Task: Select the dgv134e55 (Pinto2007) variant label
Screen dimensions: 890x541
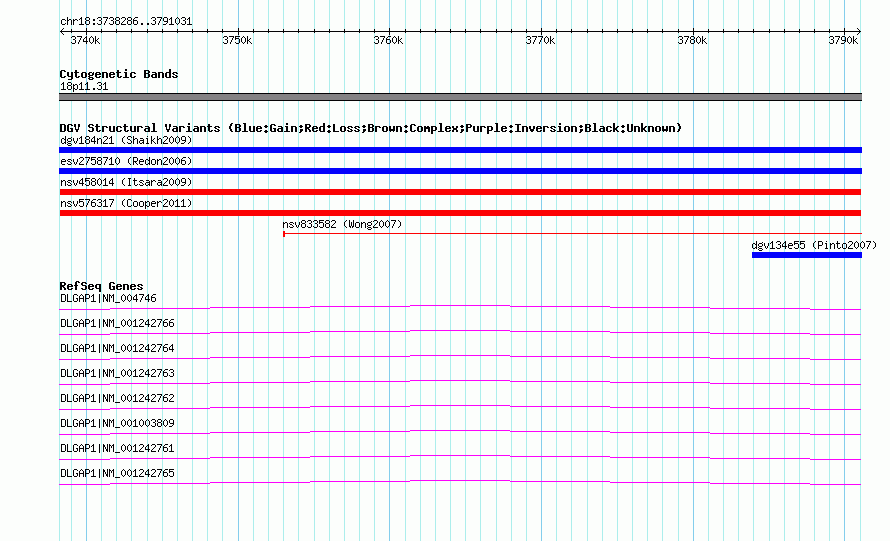Action: pos(814,245)
